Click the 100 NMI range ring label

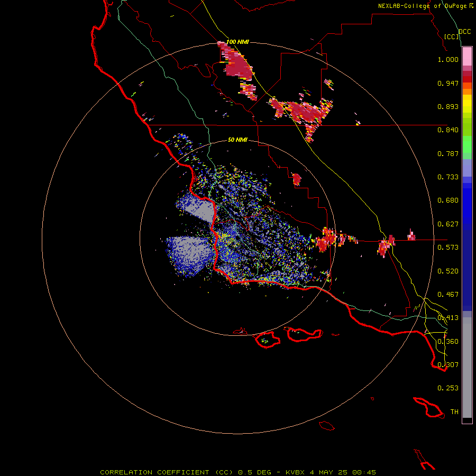pos(237,42)
